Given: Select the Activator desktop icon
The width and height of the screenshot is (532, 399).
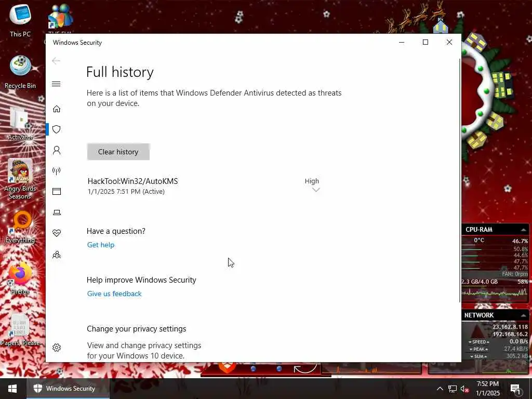Looking at the screenshot, I should coord(20,124).
